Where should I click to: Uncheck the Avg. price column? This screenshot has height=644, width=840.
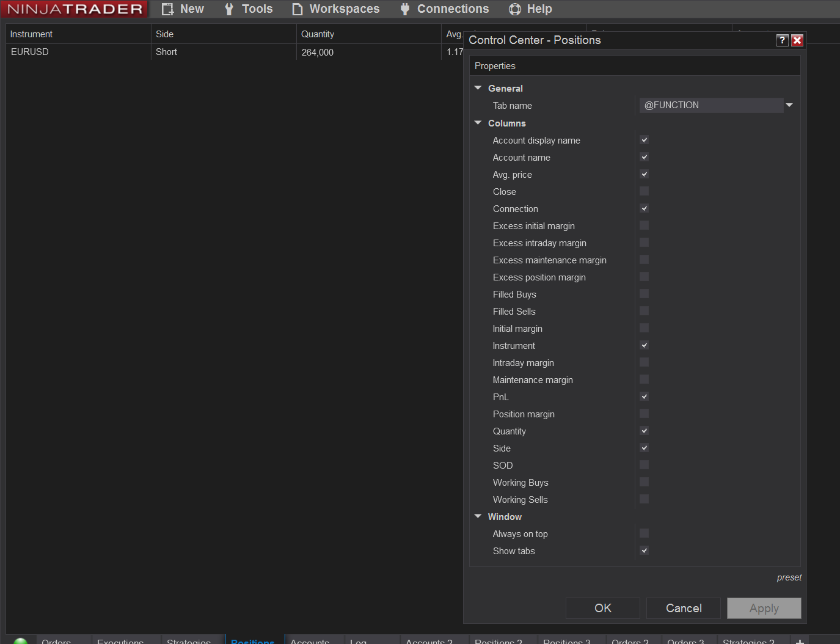644,174
